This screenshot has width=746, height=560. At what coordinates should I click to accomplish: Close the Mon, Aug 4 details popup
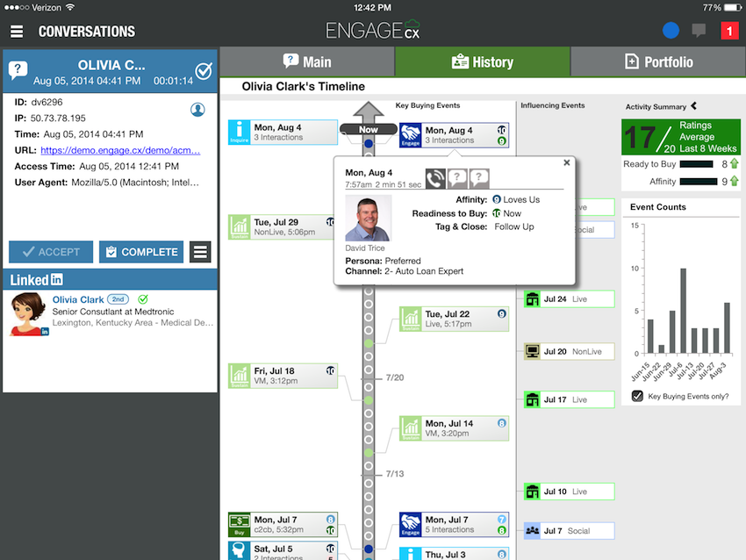pyautogui.click(x=567, y=162)
